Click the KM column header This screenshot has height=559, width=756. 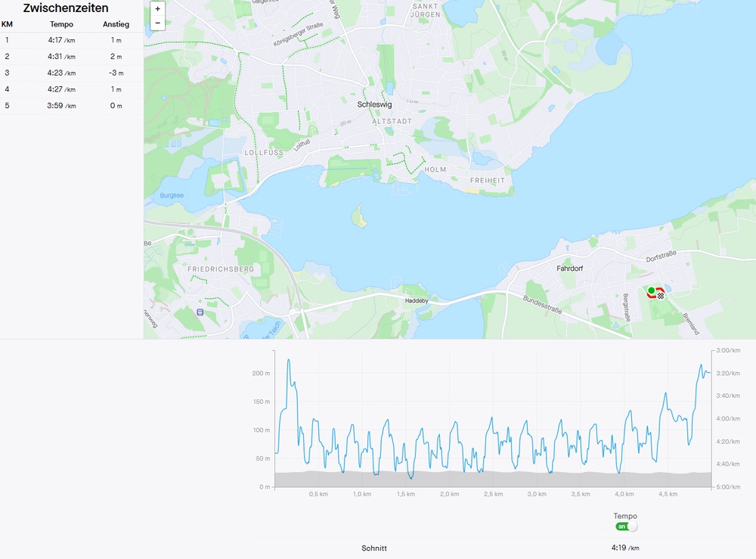point(7,24)
